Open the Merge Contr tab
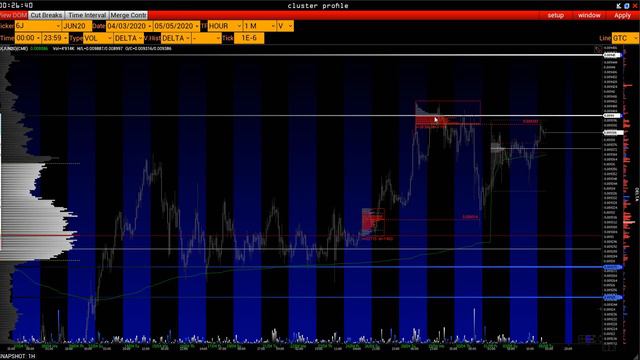The image size is (640, 360). pyautogui.click(x=128, y=15)
